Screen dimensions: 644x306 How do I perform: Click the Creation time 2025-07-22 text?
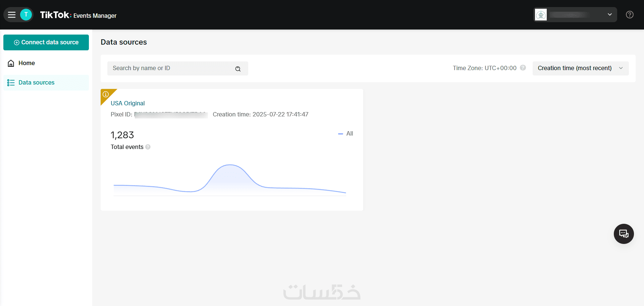point(261,114)
